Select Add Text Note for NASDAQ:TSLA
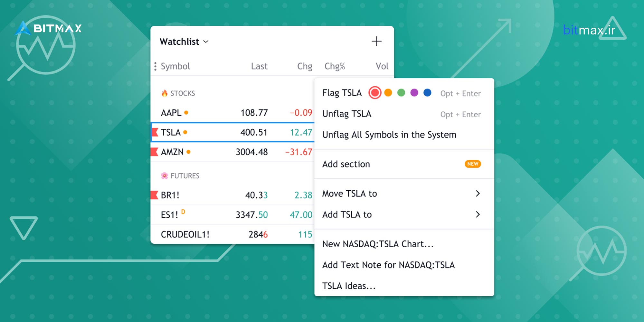 [404, 265]
